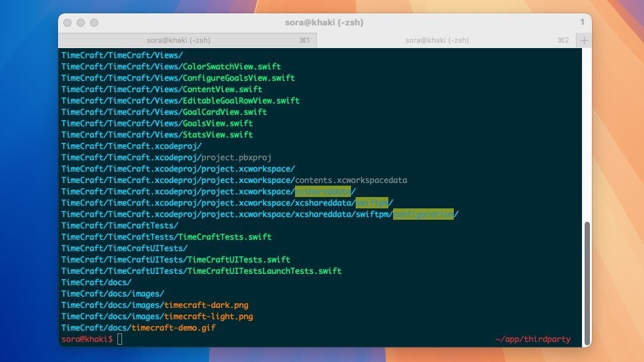
Task: Click the highlighted swiftpm directory name
Action: [x=372, y=202]
